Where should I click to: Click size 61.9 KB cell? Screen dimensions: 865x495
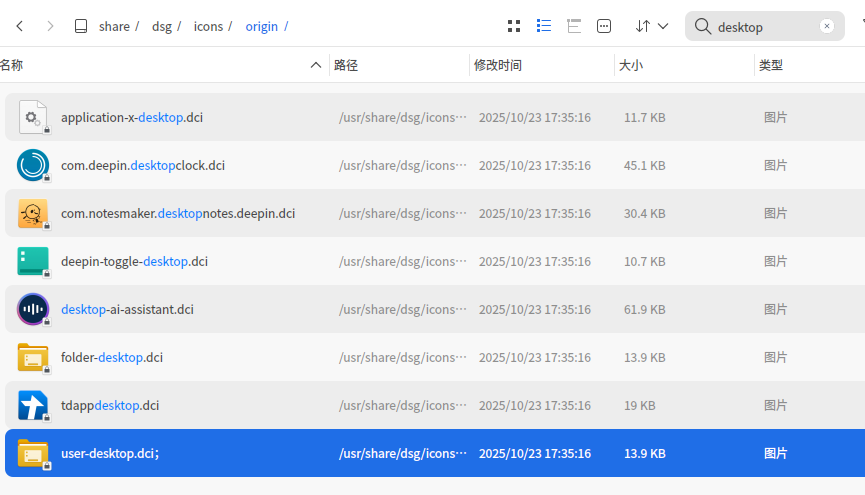pos(644,310)
